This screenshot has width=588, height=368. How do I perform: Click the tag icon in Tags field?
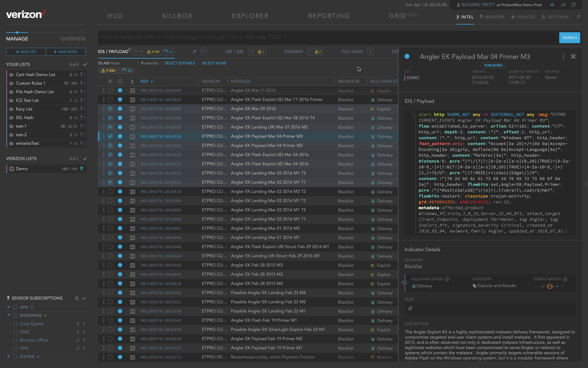click(410, 308)
